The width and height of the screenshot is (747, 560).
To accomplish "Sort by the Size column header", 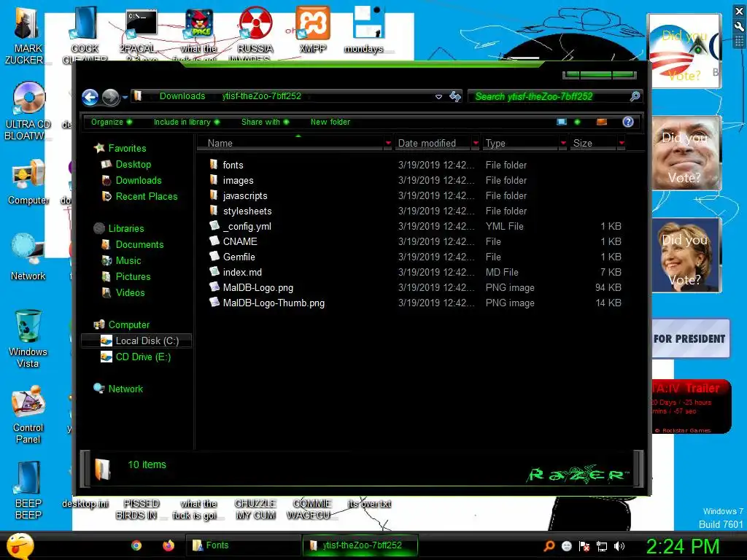I will point(594,144).
